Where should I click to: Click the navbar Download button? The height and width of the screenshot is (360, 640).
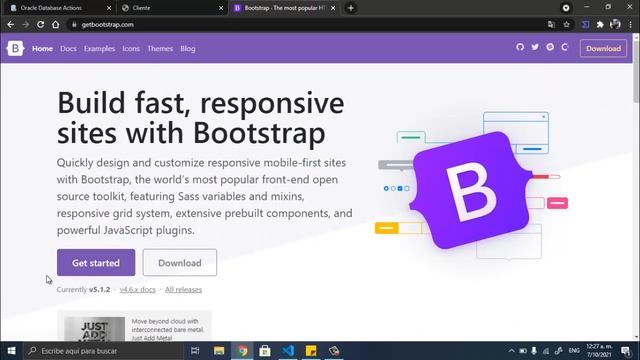(x=603, y=48)
